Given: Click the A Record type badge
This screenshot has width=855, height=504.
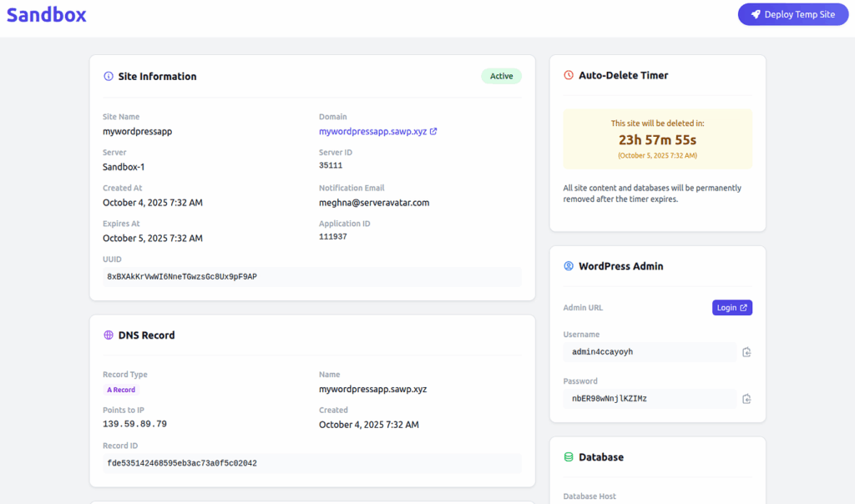Looking at the screenshot, I should point(121,390).
